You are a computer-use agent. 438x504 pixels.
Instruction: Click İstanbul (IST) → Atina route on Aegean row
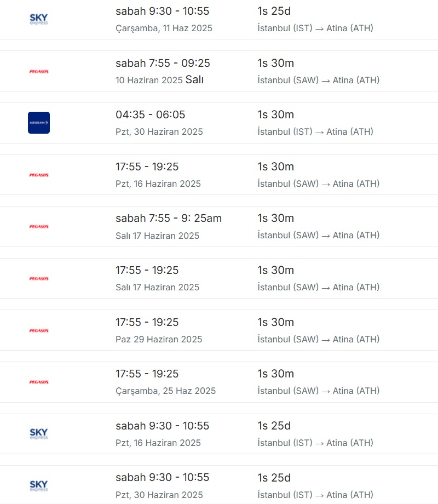(x=315, y=132)
